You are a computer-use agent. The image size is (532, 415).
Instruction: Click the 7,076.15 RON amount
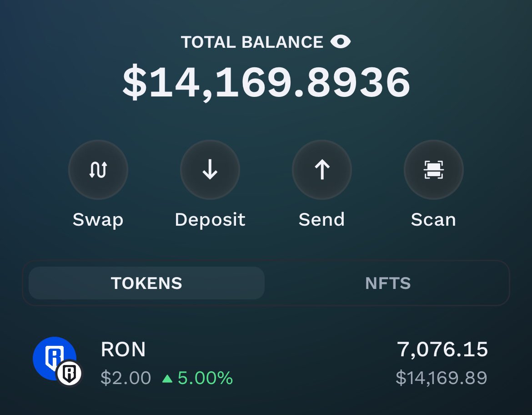point(442,349)
